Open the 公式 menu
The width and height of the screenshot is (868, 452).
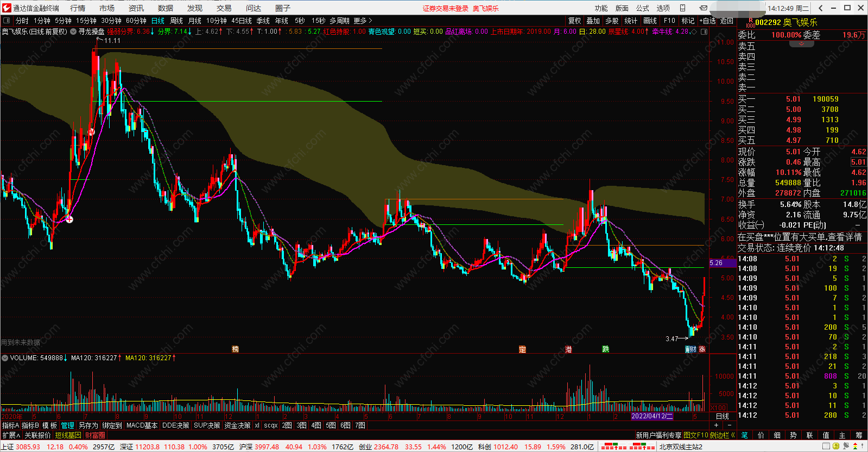point(643,8)
